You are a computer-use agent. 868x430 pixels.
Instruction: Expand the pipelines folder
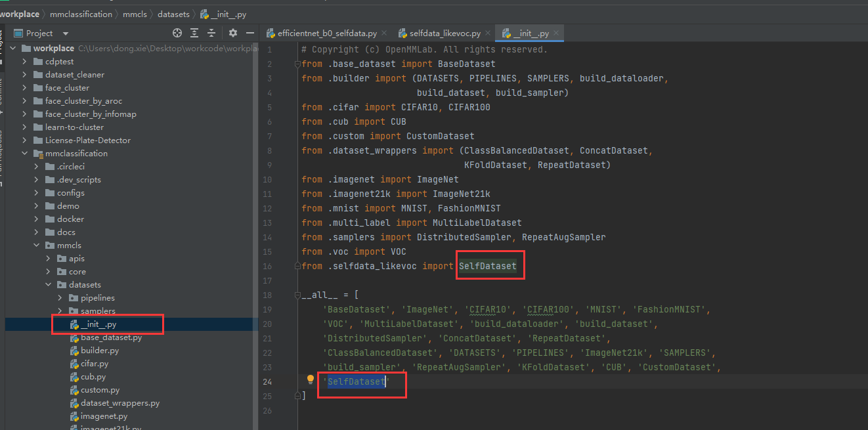point(60,298)
